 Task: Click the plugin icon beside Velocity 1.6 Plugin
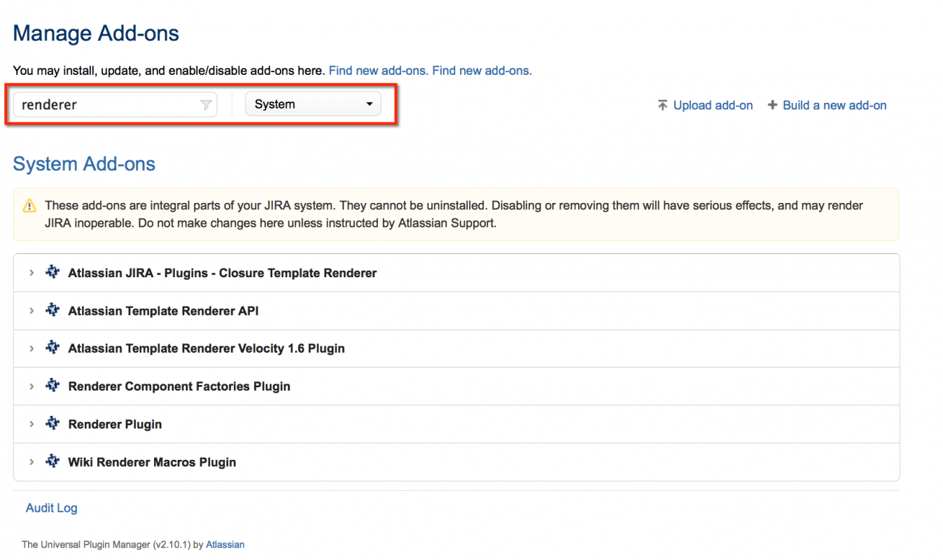(x=53, y=348)
